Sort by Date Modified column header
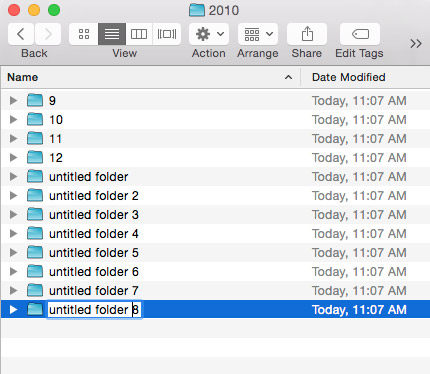Screen dimensions: 430x374 coord(349,77)
